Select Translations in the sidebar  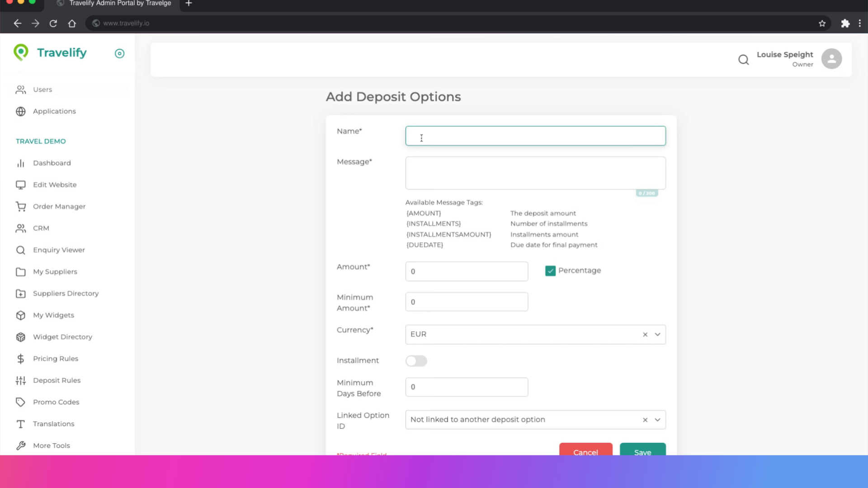tap(53, 424)
